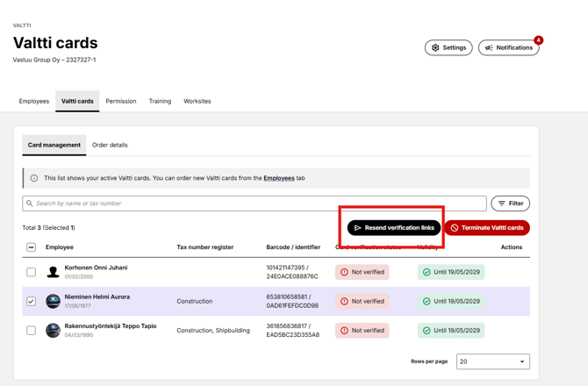Image resolution: width=588 pixels, height=386 pixels.
Task: Click the Construction, Shipbuilding tax register cell
Action: coord(213,331)
